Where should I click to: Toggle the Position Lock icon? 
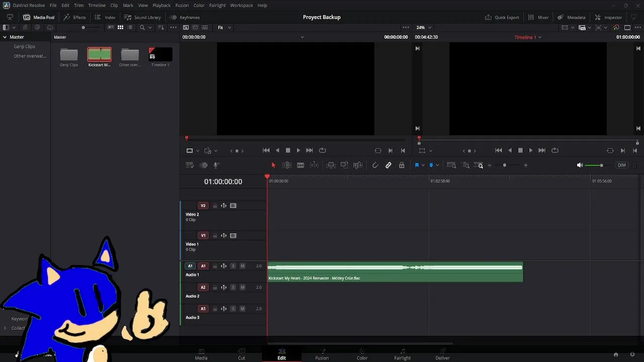click(x=401, y=165)
